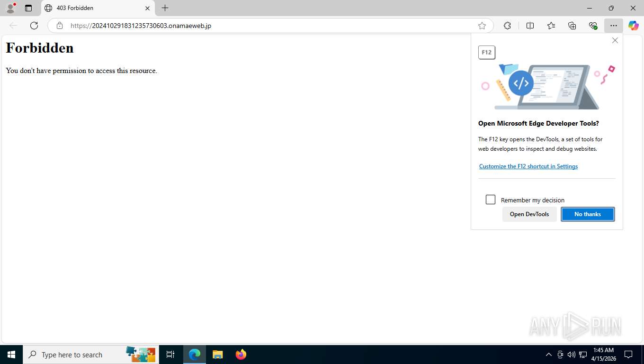Click the 'Open Microsoft Edge Developer Tools?' title

538,123
